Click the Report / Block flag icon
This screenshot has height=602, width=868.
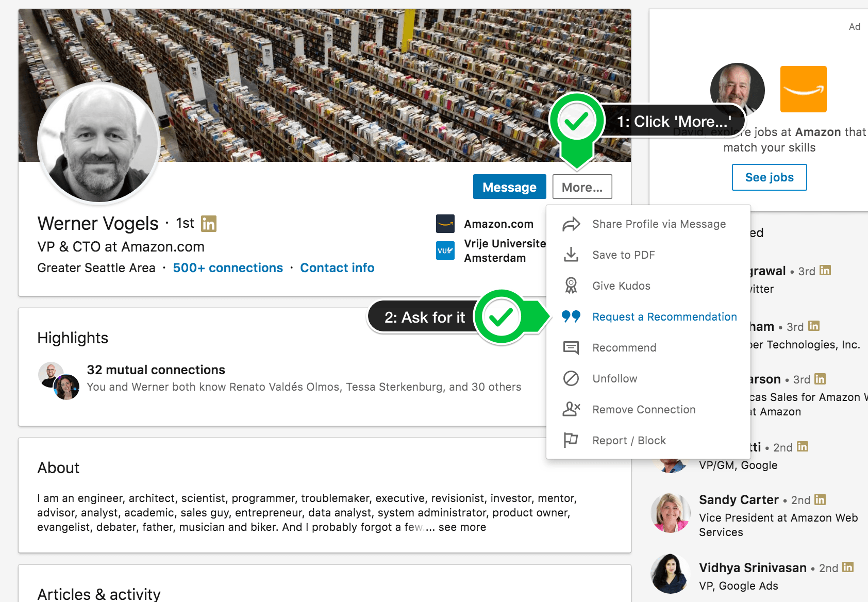pyautogui.click(x=571, y=440)
